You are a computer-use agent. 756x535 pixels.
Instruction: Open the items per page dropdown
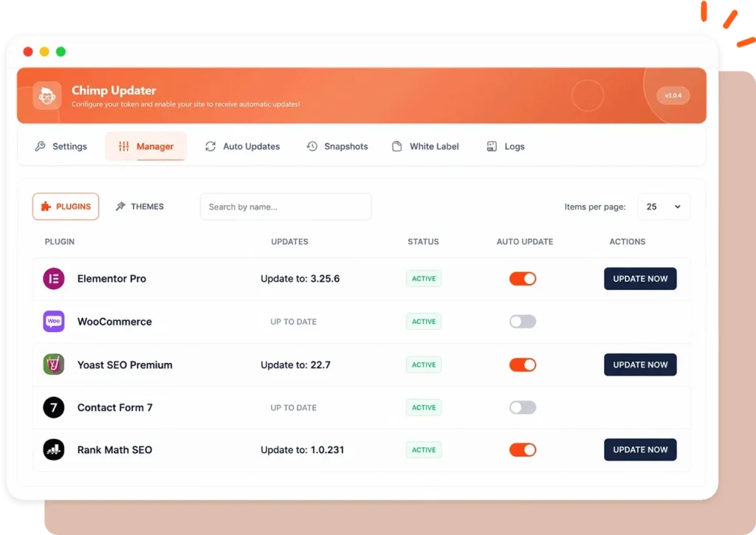(x=664, y=207)
